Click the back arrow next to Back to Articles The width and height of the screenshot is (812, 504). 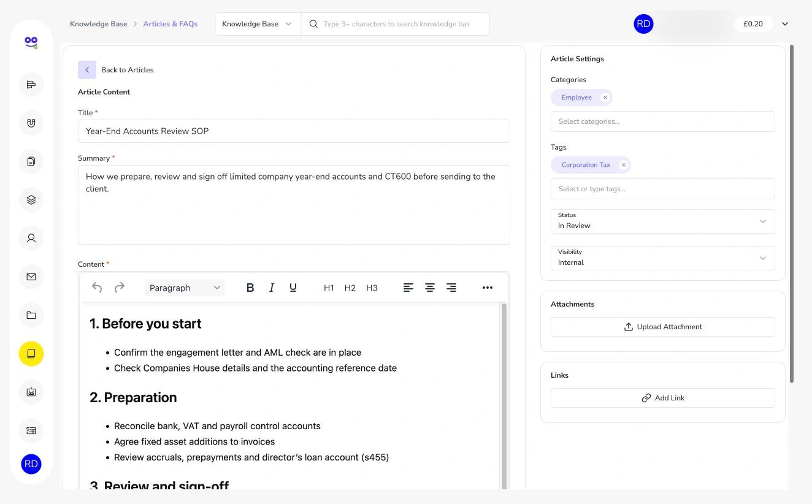[x=87, y=70]
